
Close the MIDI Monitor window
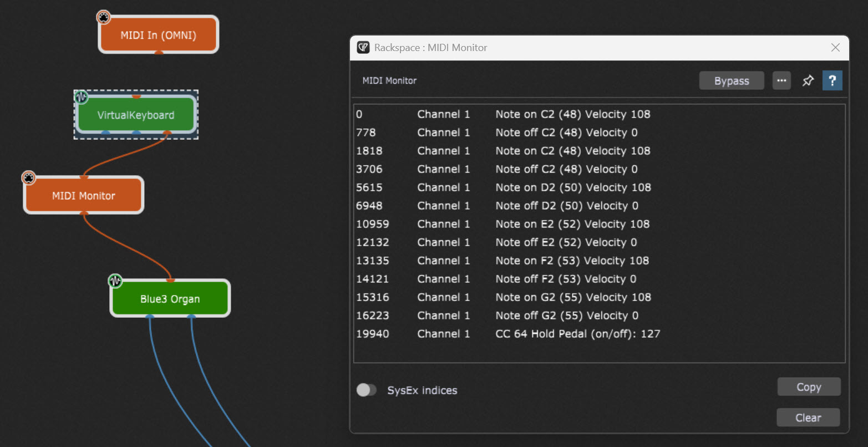tap(835, 48)
